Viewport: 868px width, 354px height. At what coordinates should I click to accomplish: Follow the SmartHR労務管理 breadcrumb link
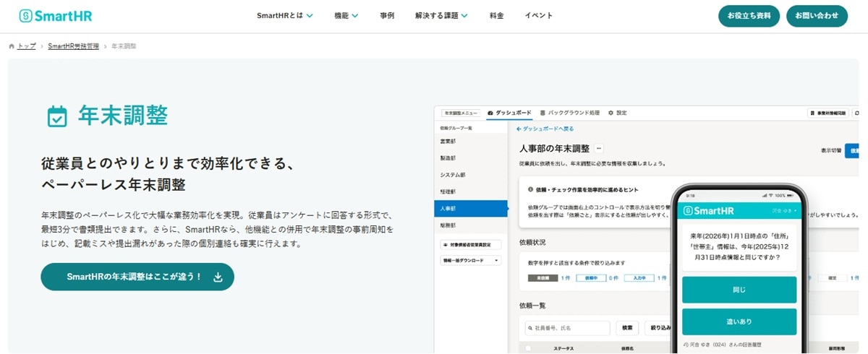72,46
